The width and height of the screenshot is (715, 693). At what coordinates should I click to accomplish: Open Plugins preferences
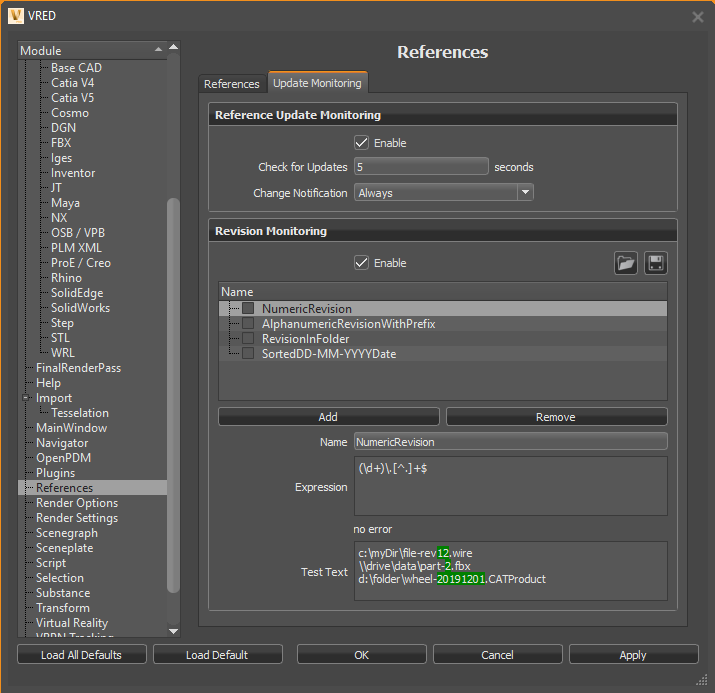(x=56, y=473)
